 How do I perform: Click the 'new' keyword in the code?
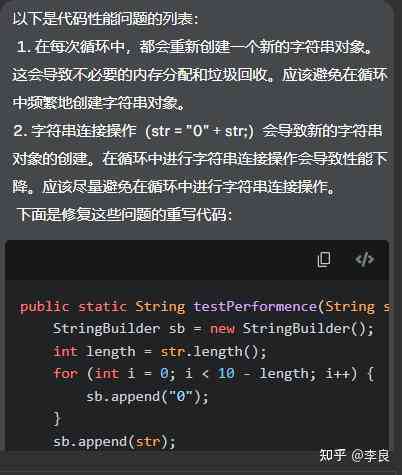(x=222, y=329)
